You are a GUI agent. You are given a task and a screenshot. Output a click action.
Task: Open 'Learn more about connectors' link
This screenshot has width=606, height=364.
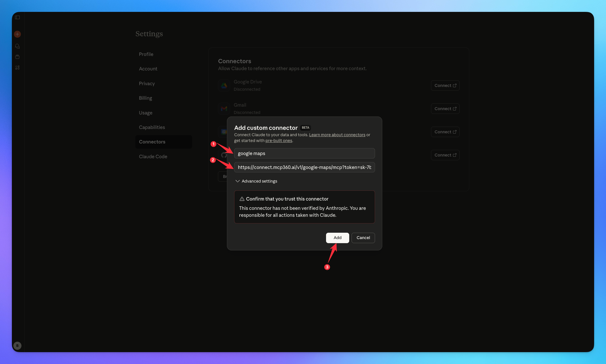point(337,135)
